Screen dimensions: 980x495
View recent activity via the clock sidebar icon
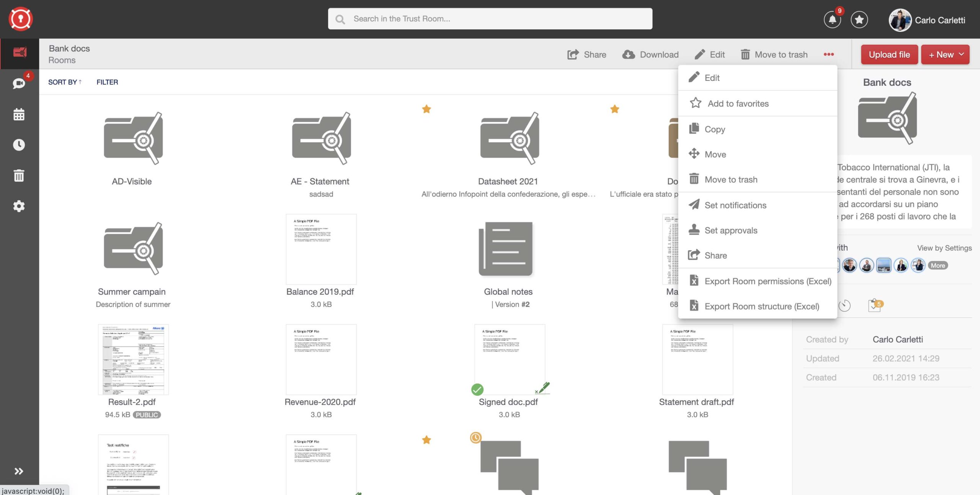coord(19,144)
